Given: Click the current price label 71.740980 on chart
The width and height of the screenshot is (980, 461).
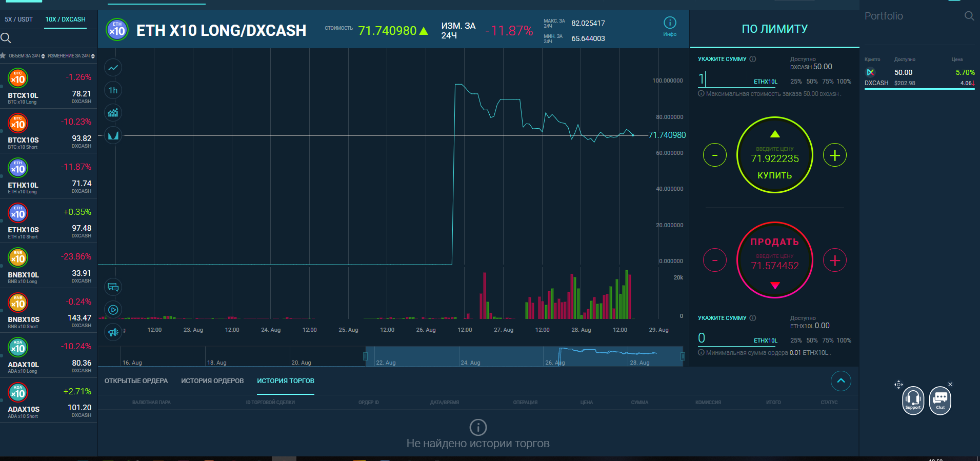Looking at the screenshot, I should coord(667,135).
